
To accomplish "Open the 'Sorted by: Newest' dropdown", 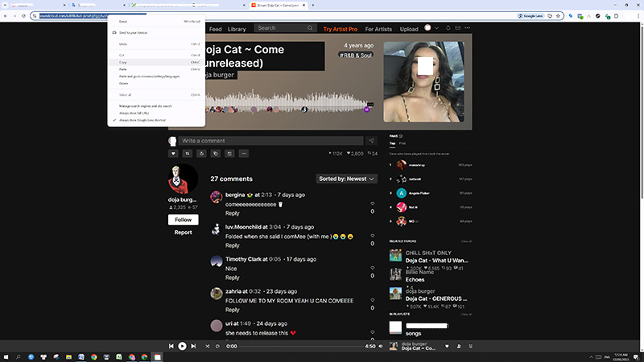I will point(346,179).
